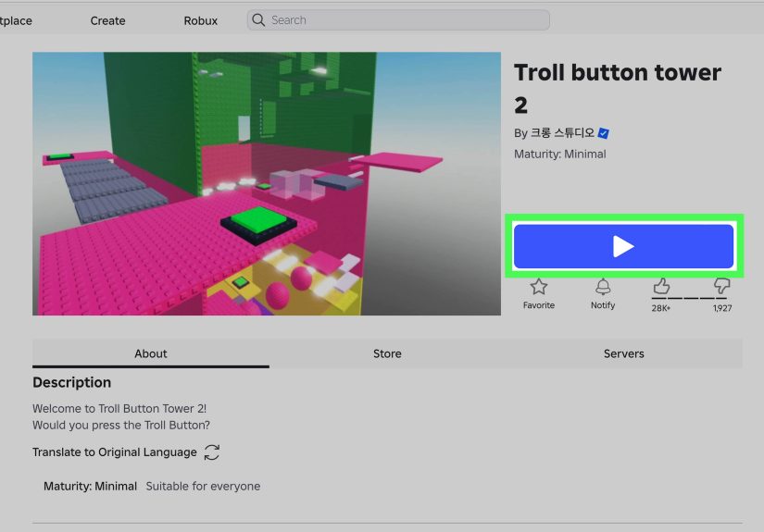Switch to the Servers tab

[x=623, y=353]
